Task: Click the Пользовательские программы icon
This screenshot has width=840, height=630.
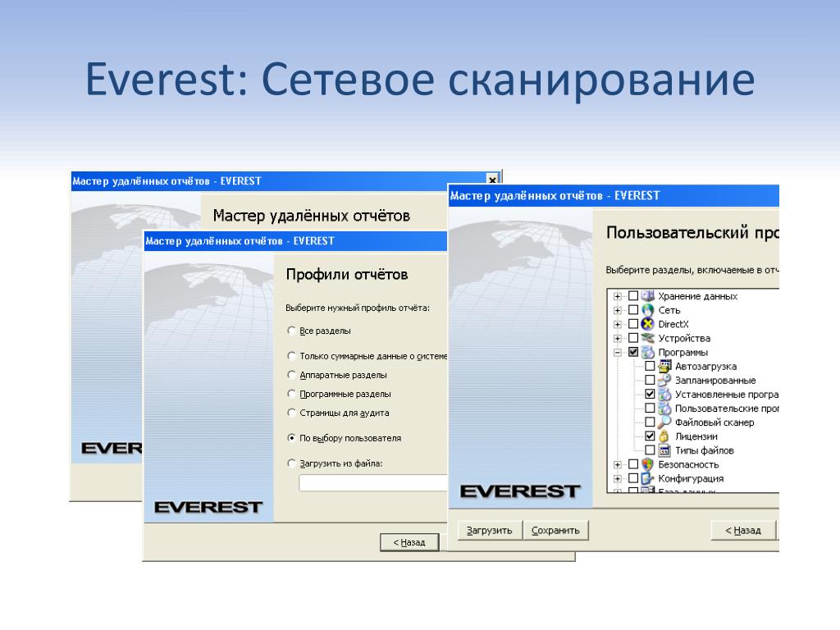Action: pyautogui.click(x=664, y=409)
